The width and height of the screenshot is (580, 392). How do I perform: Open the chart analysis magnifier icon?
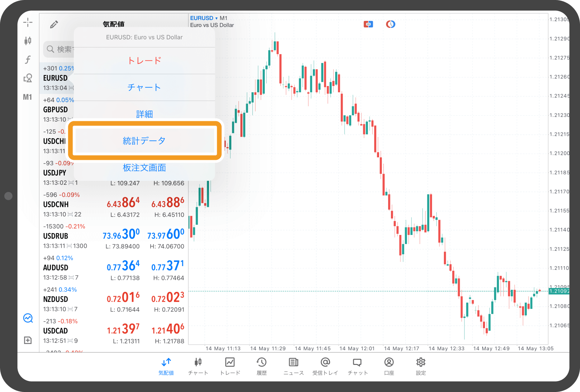pyautogui.click(x=28, y=318)
